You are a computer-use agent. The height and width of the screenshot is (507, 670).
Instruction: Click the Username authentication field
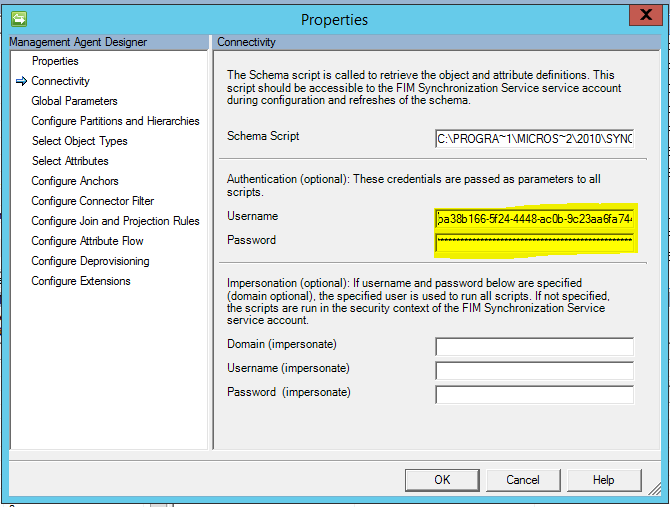(x=534, y=218)
